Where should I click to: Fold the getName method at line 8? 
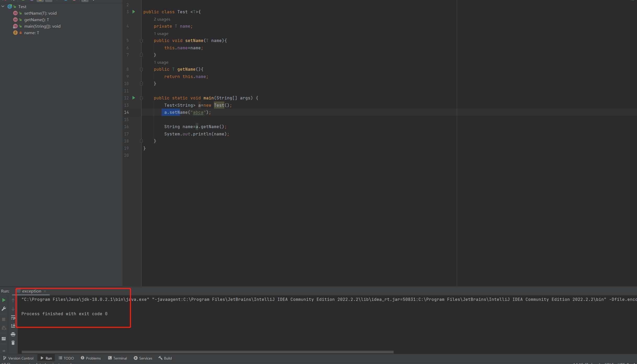[141, 69]
